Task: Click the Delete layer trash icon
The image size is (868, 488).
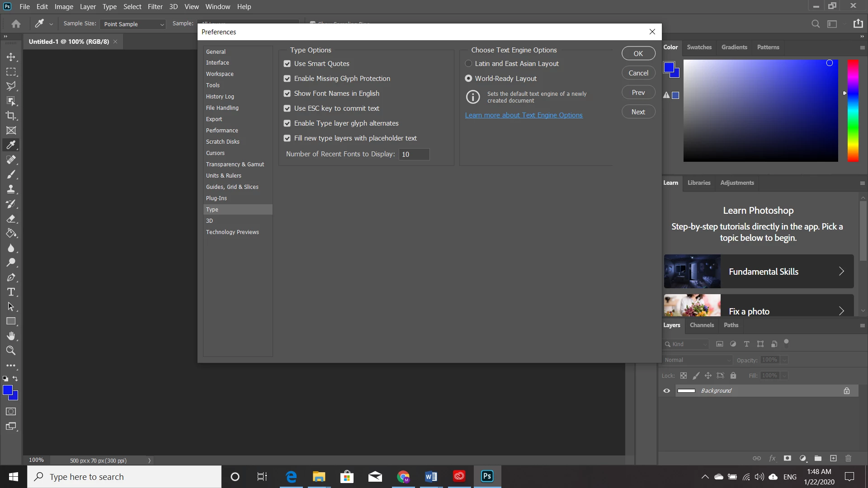Action: pyautogui.click(x=848, y=458)
